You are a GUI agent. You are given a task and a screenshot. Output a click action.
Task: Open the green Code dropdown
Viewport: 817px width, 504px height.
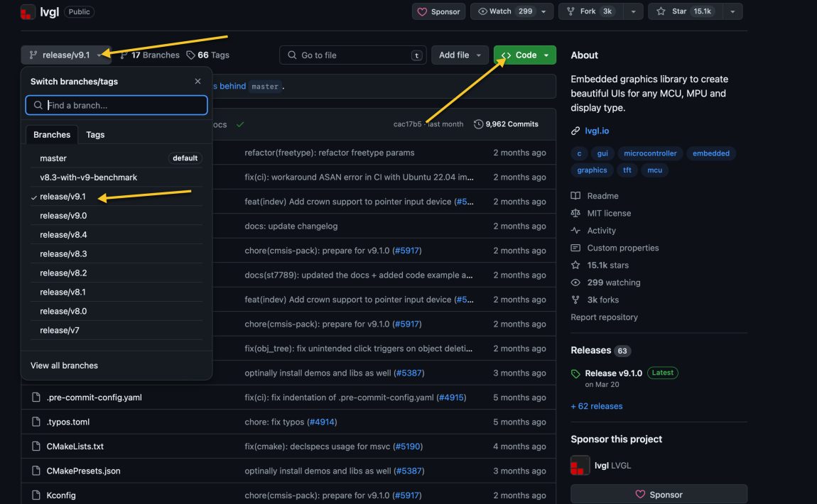[x=525, y=55]
